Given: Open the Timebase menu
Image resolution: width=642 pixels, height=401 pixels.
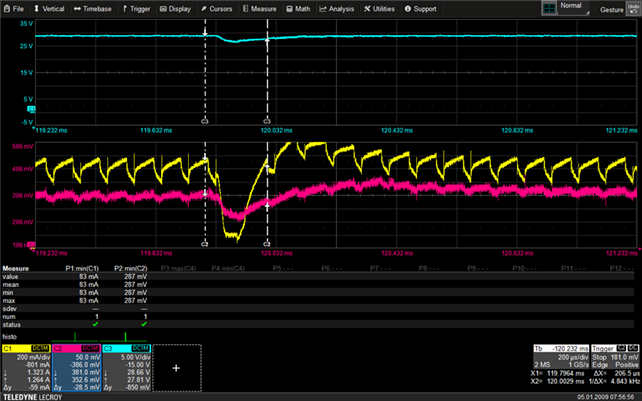Looking at the screenshot, I should point(93,9).
